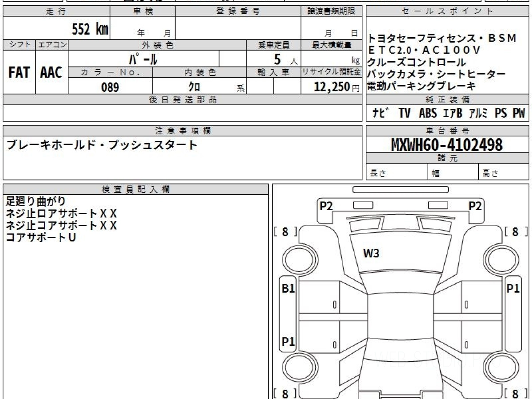Click the 幅 dimension cell

click(x=453, y=172)
